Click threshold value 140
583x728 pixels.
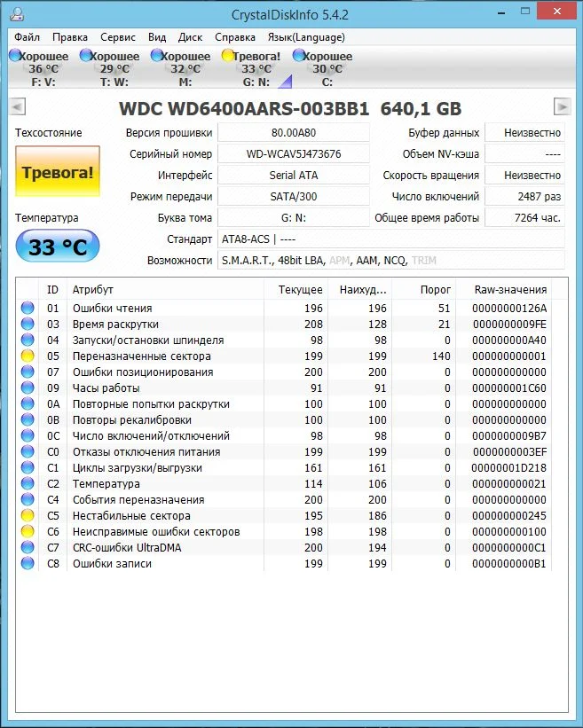click(441, 356)
